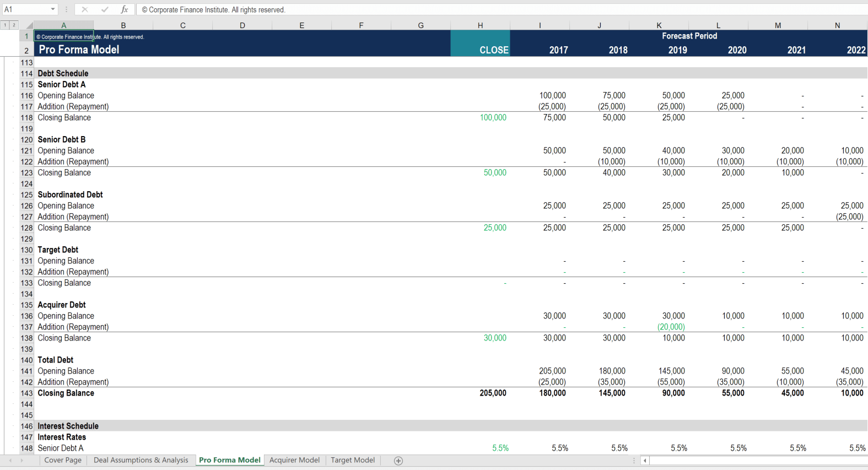This screenshot has width=868, height=470.
Task: Click the Insert Function fx icon
Action: 125,9
